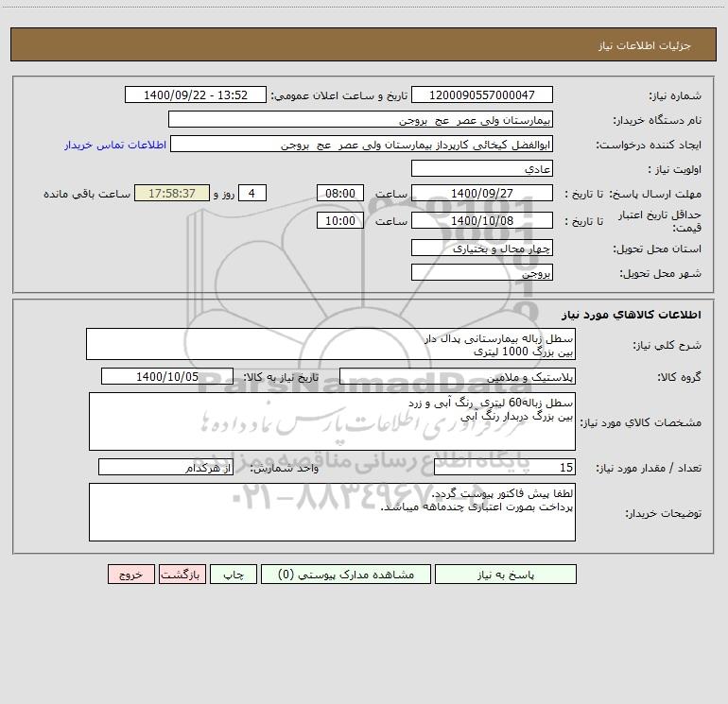Click the 'پاسخ به نیاز' button
The image size is (728, 704).
point(506,574)
